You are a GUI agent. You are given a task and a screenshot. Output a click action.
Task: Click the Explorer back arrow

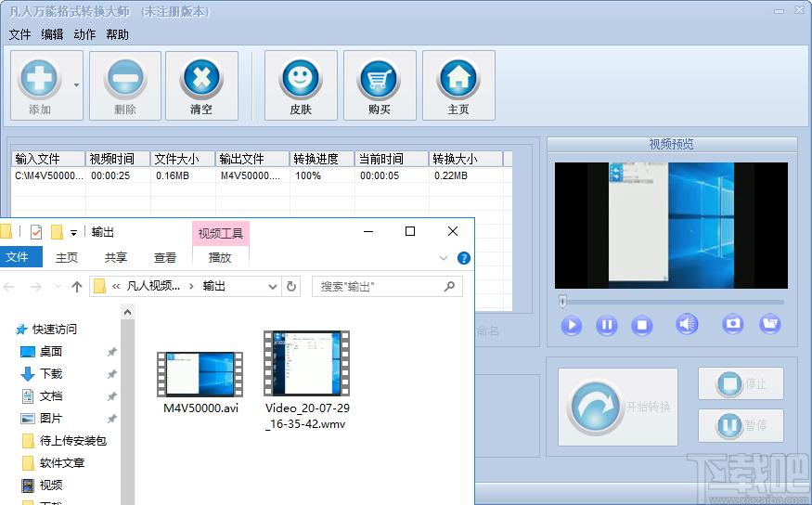pyautogui.click(x=8, y=287)
